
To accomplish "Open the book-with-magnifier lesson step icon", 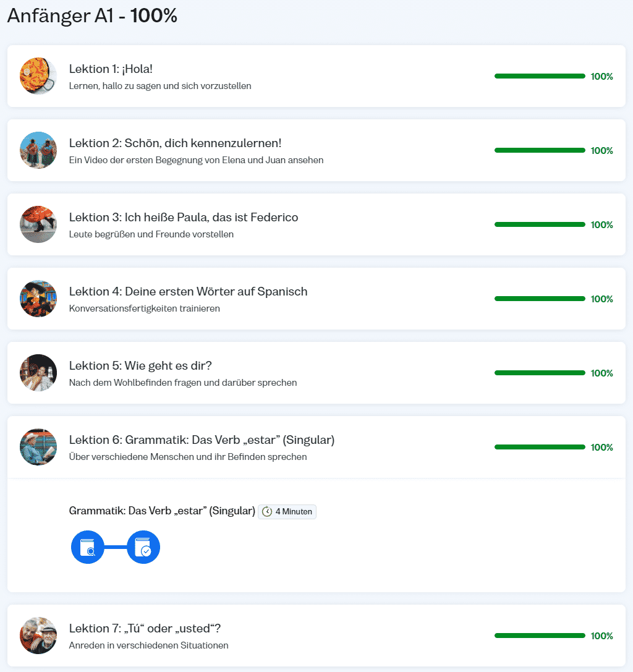I will pos(88,547).
